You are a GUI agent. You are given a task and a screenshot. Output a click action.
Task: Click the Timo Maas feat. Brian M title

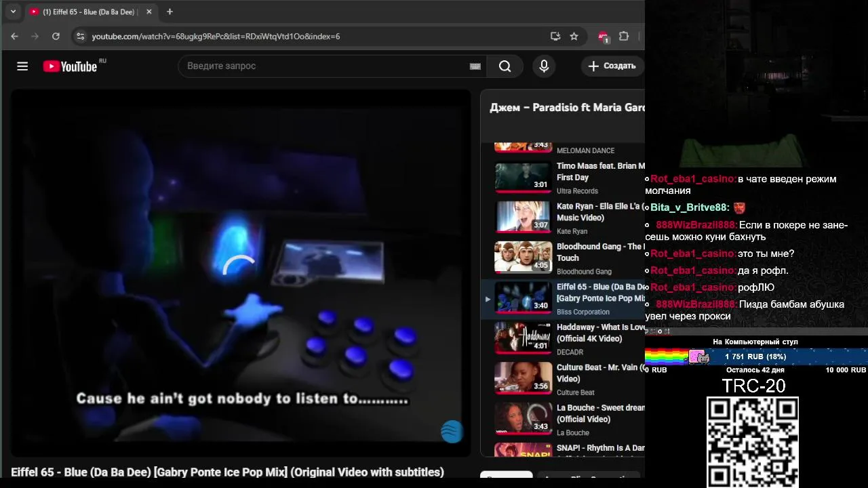600,171
